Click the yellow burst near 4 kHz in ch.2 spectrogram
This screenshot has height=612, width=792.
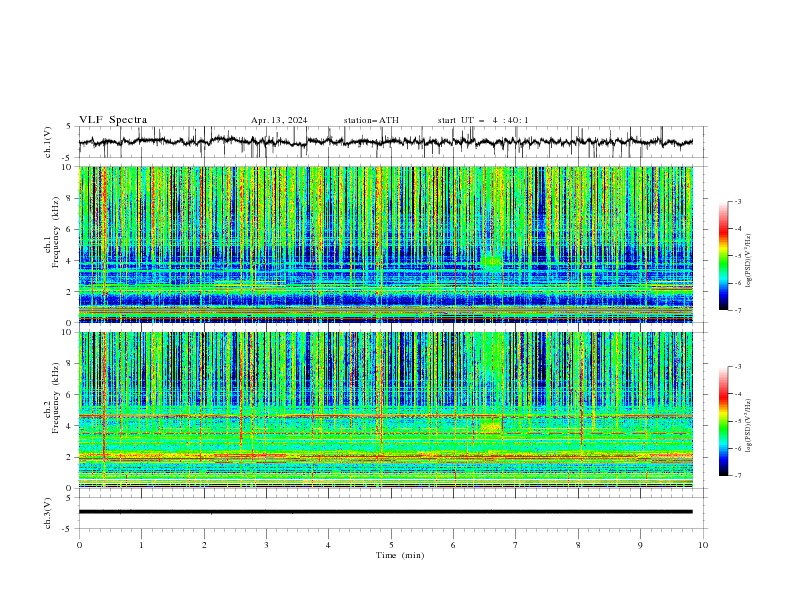tap(490, 427)
